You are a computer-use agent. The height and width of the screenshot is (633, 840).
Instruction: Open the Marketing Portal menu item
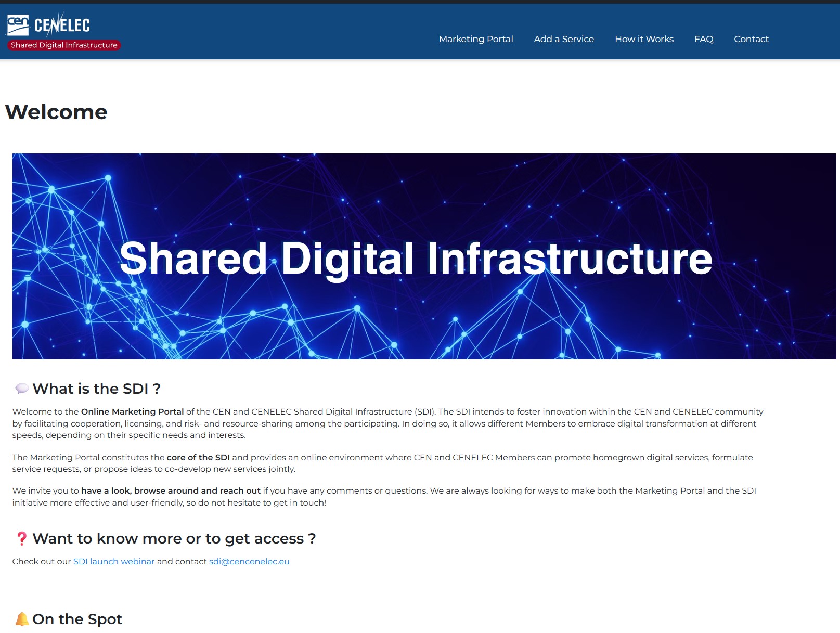click(475, 39)
